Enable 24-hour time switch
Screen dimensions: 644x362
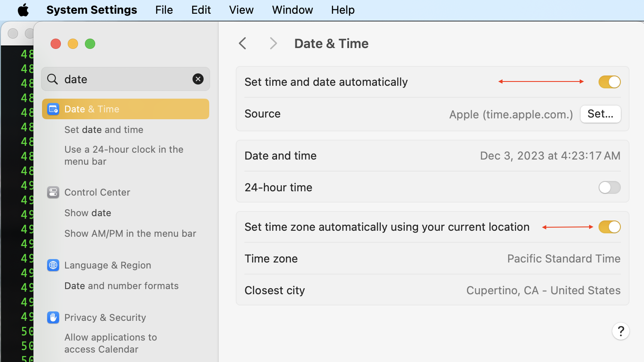click(x=609, y=187)
